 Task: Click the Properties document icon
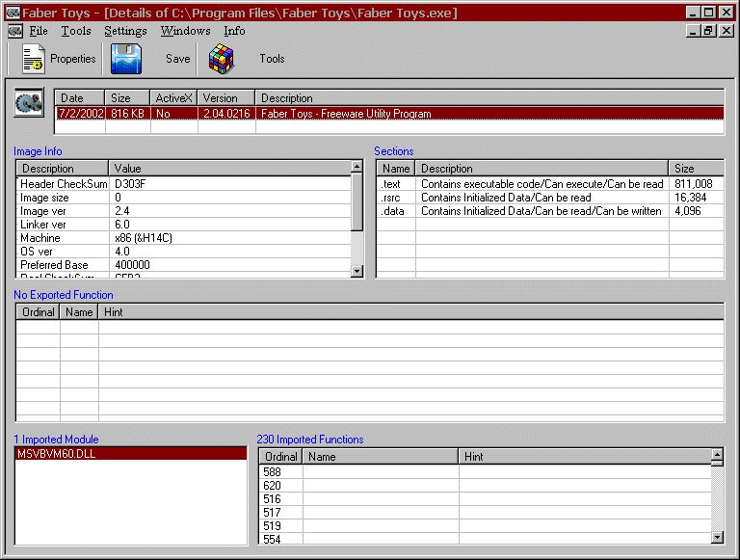pos(33,59)
